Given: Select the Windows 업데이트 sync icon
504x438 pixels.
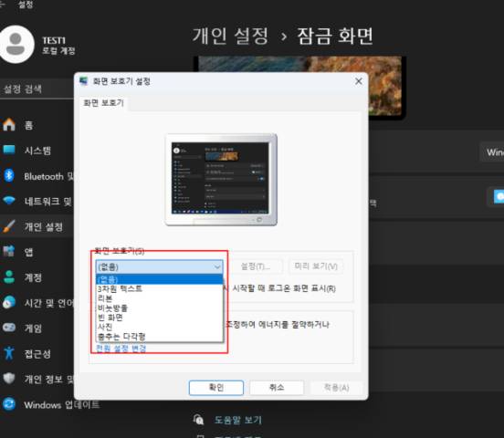Looking at the screenshot, I should click(x=9, y=404).
